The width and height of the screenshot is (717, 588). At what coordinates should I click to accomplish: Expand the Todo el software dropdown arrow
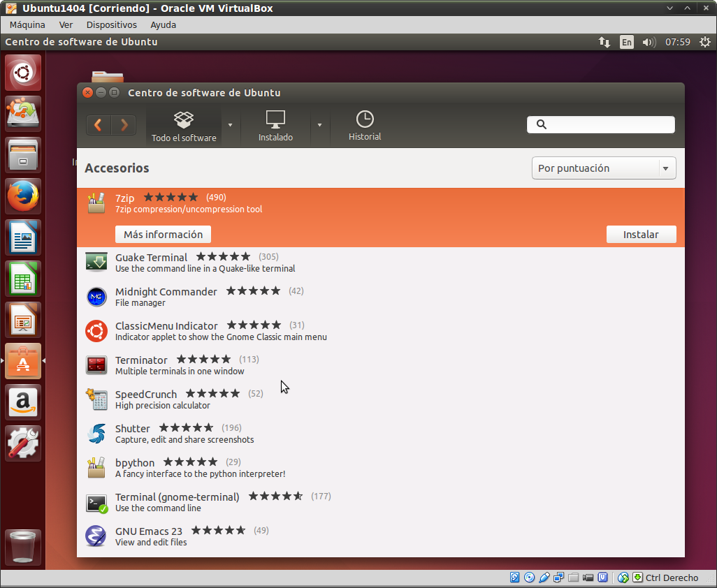[230, 125]
